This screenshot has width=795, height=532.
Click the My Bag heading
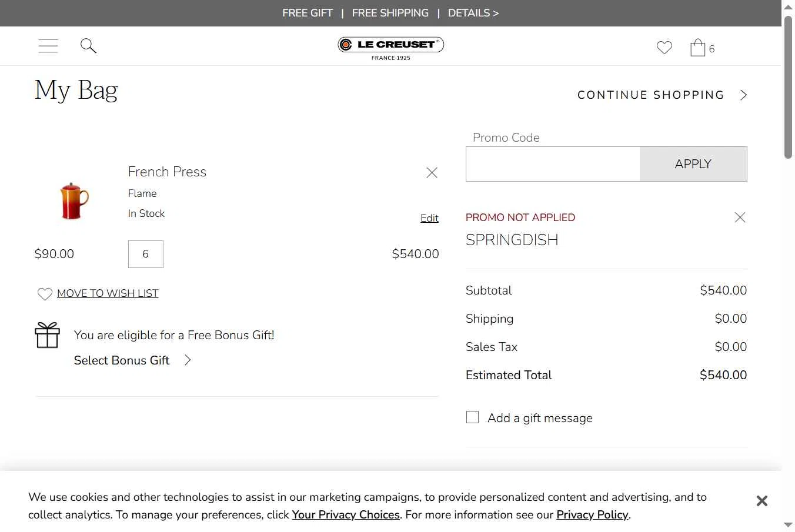(x=76, y=91)
